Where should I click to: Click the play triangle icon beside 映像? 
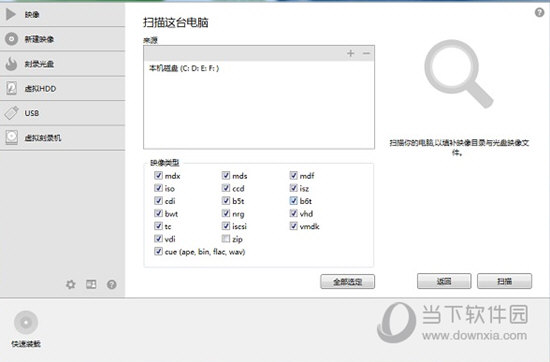coord(11,14)
